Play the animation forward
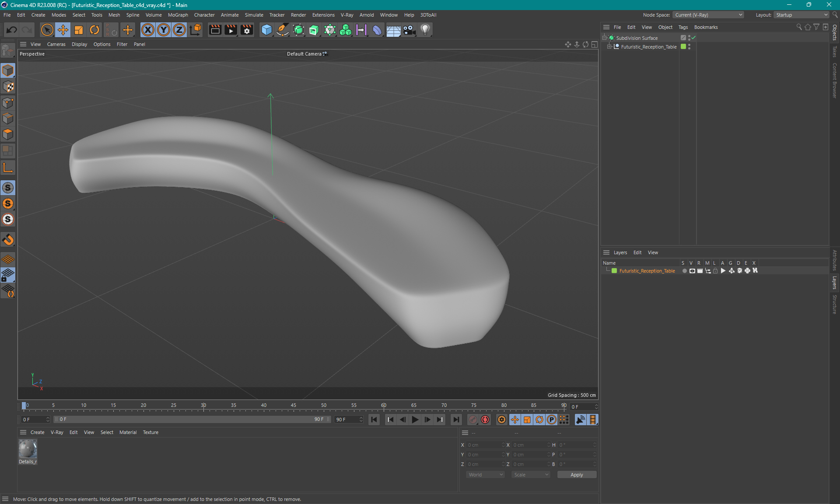 pos(415,420)
